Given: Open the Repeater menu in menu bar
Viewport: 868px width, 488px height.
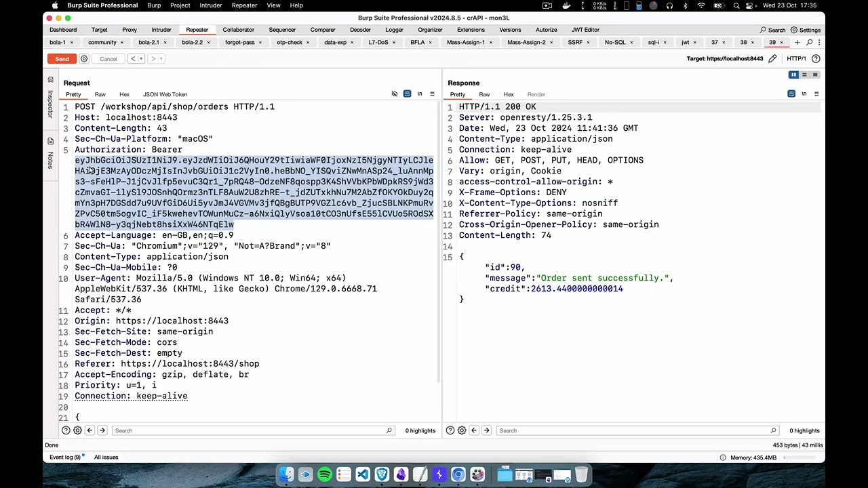Looking at the screenshot, I should (x=244, y=5).
